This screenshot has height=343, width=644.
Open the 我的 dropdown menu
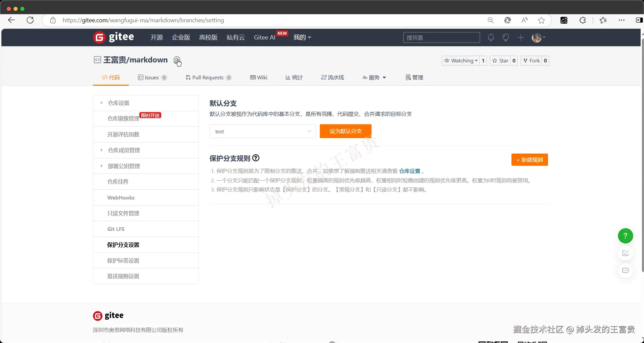coord(302,37)
